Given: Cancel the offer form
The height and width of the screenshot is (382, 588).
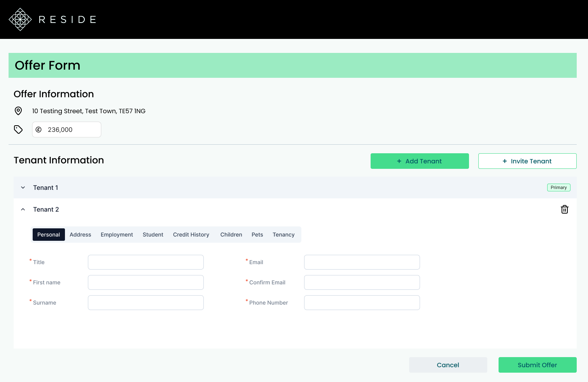Looking at the screenshot, I should [448, 365].
